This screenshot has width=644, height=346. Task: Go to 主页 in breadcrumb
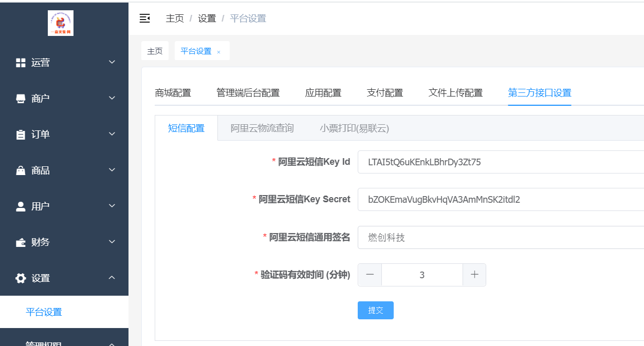(175, 18)
